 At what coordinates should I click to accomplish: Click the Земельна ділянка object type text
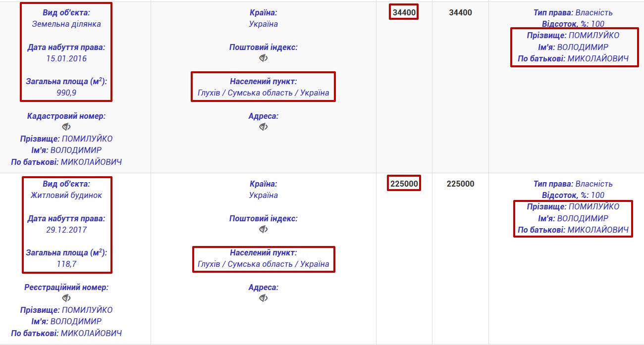tap(66, 24)
